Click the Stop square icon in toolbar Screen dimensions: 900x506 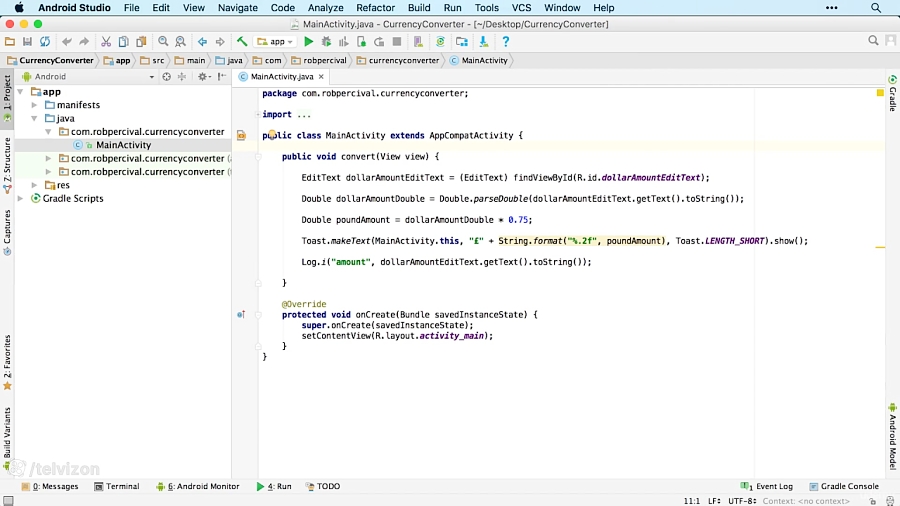click(x=397, y=42)
